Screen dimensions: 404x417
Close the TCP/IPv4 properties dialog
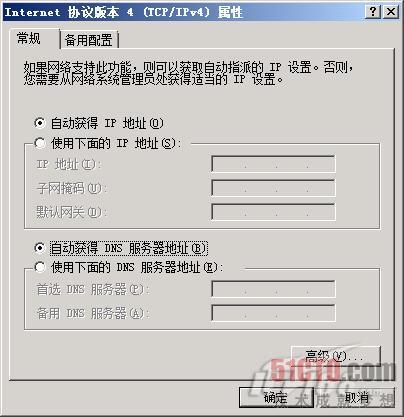click(391, 12)
